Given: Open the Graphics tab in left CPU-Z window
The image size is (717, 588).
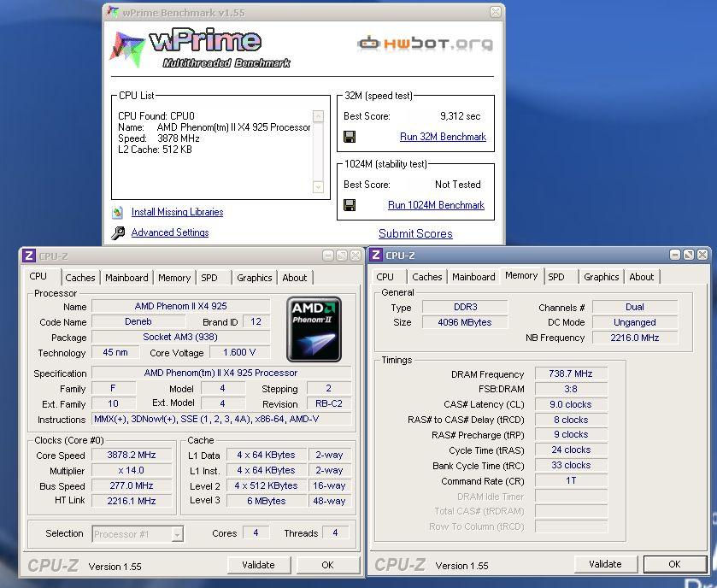Looking at the screenshot, I should tap(255, 278).
